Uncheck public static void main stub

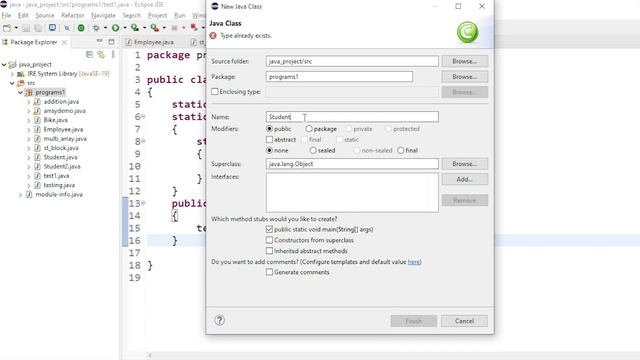pos(269,229)
